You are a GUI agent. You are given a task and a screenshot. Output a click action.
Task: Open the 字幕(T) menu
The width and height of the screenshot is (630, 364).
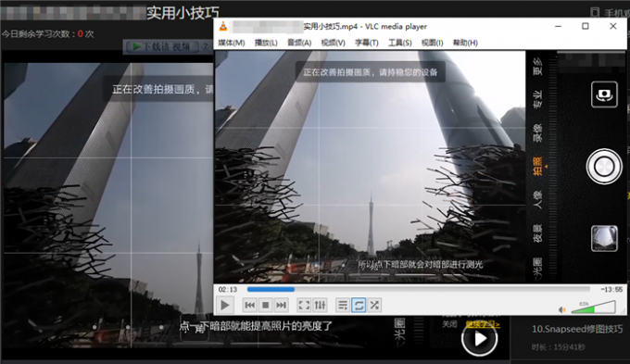click(367, 43)
